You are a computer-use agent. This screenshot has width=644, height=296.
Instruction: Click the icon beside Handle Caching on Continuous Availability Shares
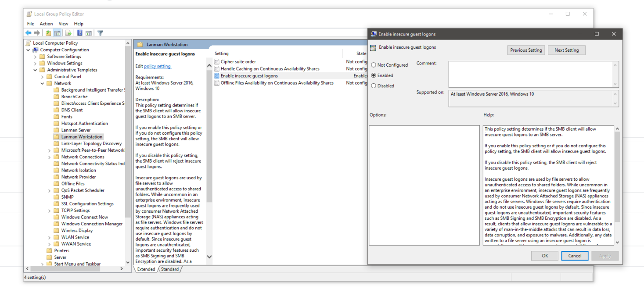tap(217, 69)
